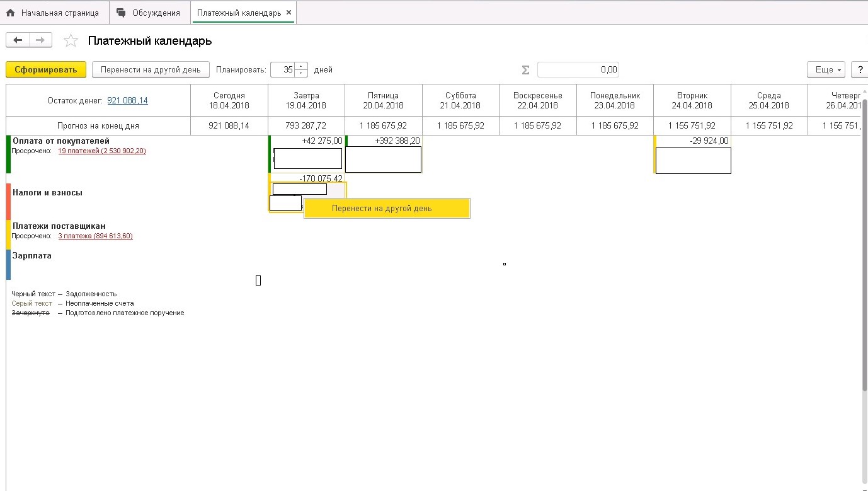This screenshot has height=491, width=868.
Task: Click the sum field showing 0,00
Action: coord(578,69)
